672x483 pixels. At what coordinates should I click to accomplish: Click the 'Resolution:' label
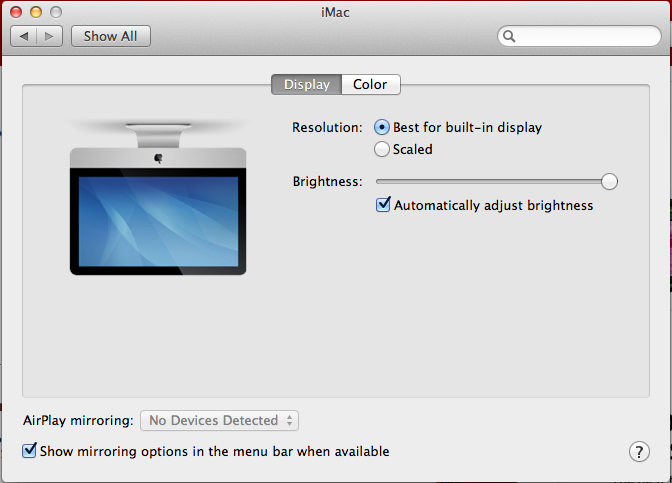point(327,127)
